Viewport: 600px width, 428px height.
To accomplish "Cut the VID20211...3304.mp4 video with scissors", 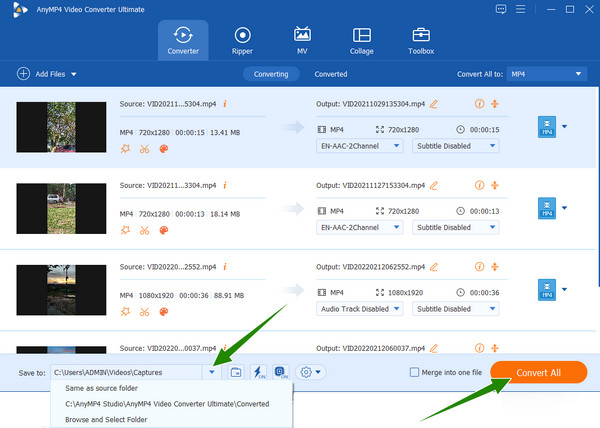I will click(x=144, y=230).
